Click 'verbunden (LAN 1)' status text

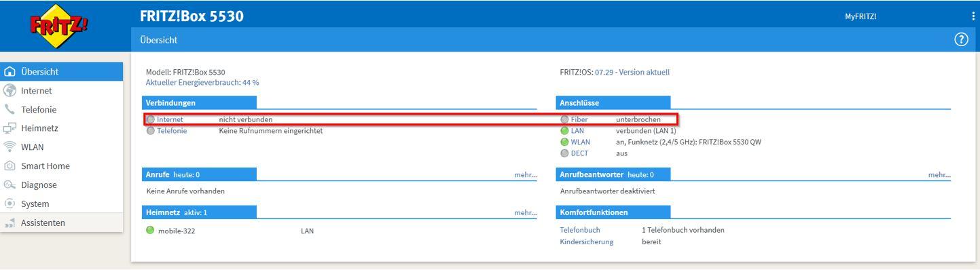(646, 131)
